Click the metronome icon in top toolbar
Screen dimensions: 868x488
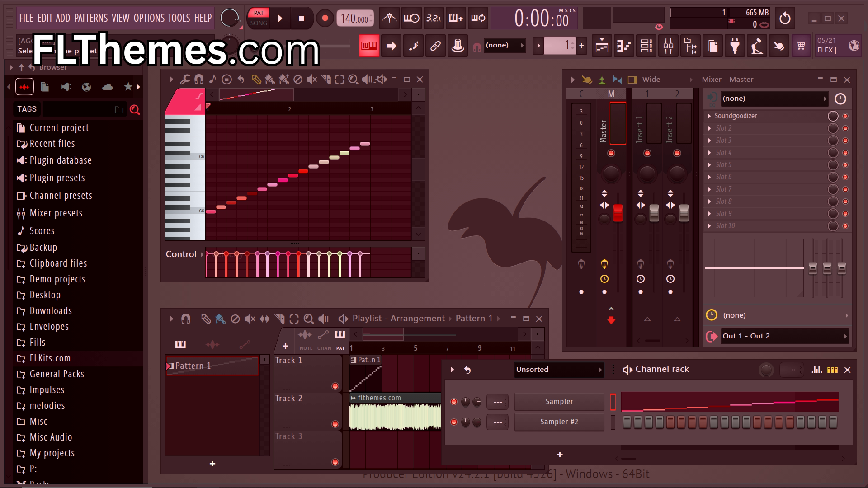389,19
